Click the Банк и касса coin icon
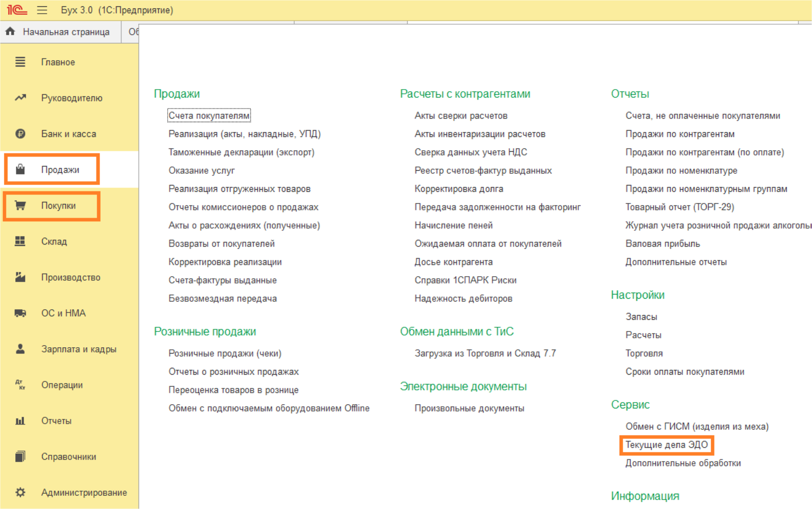Screen dimensions: 812x509 point(20,134)
